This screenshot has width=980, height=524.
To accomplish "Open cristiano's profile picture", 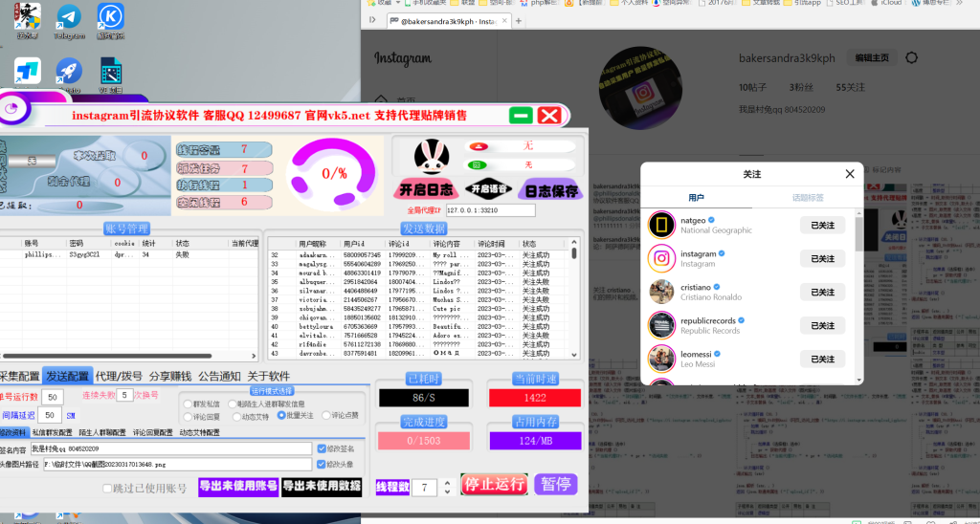I will pyautogui.click(x=660, y=292).
